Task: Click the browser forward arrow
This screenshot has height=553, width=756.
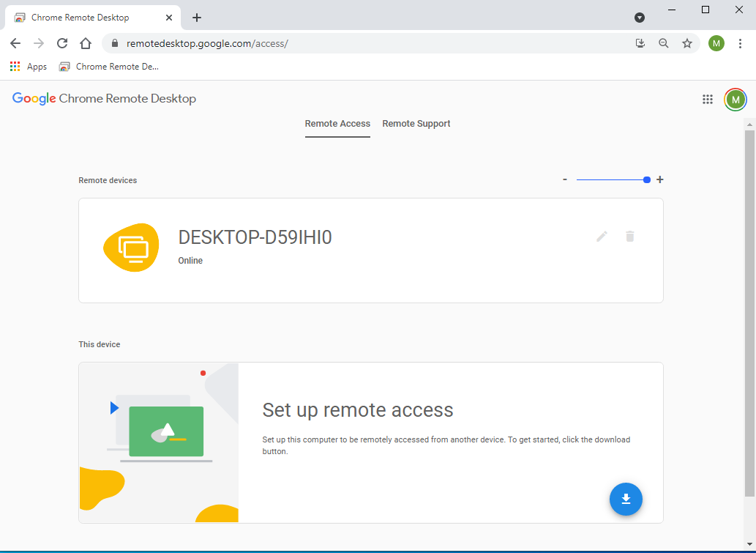Action: 39,43
